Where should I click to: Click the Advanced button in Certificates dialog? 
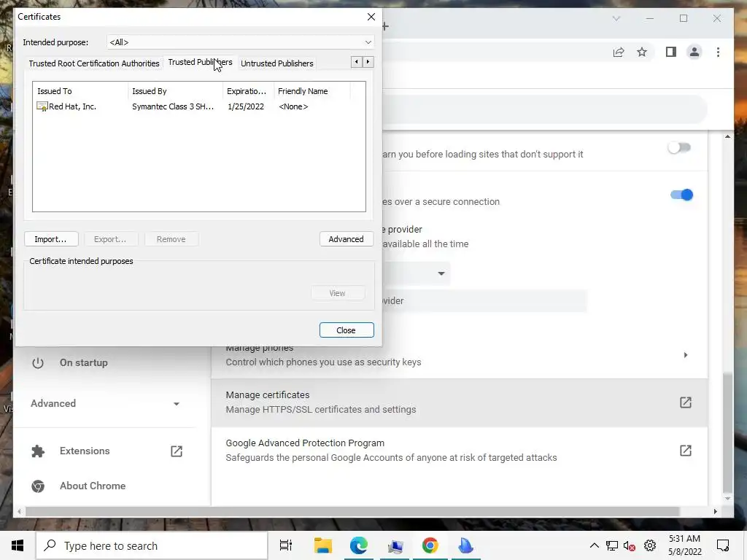[x=347, y=239]
